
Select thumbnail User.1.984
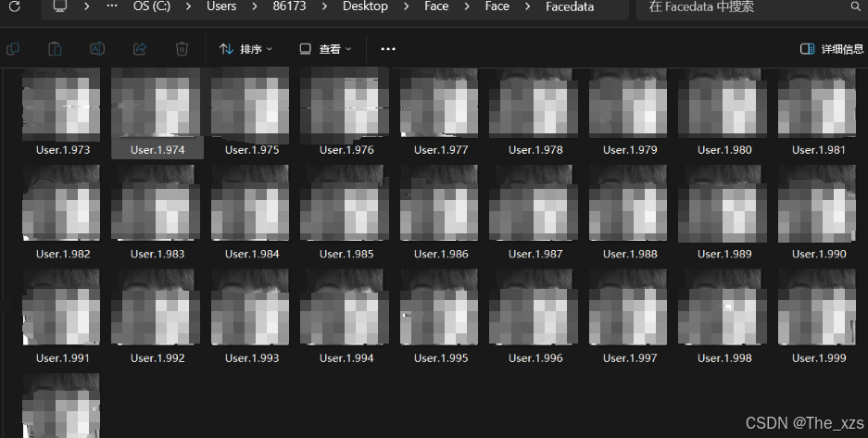pyautogui.click(x=250, y=203)
